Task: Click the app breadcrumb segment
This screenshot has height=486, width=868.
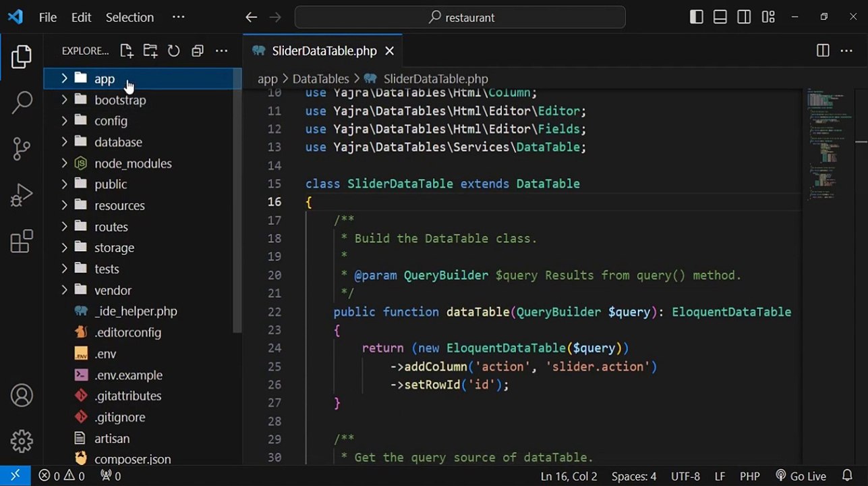Action: pyautogui.click(x=267, y=79)
